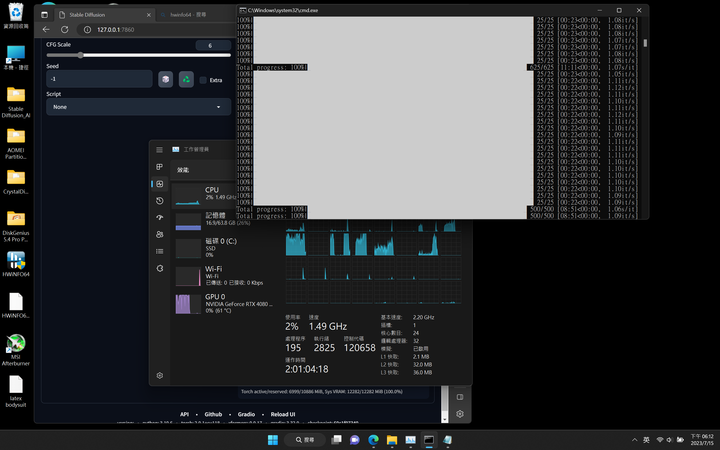This screenshot has height=450, width=720.
Task: Switch to hwinfo64 search browser tab
Action: click(197, 15)
